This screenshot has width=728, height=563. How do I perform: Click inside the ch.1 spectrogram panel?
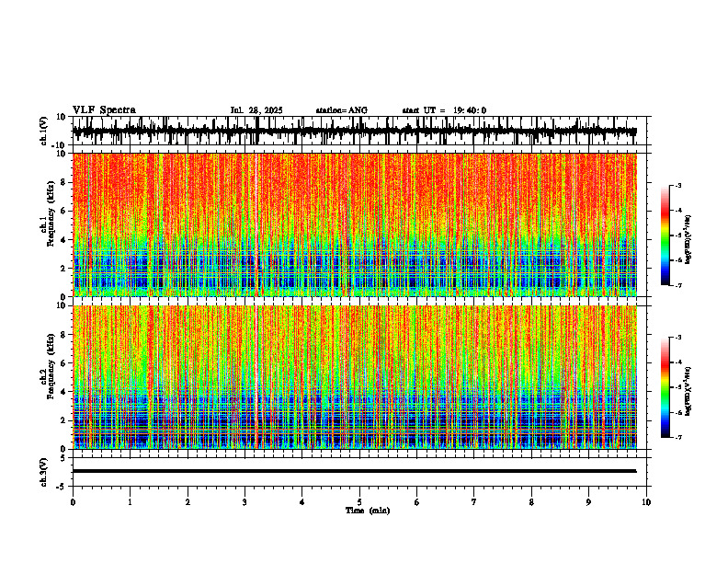[x=355, y=224]
